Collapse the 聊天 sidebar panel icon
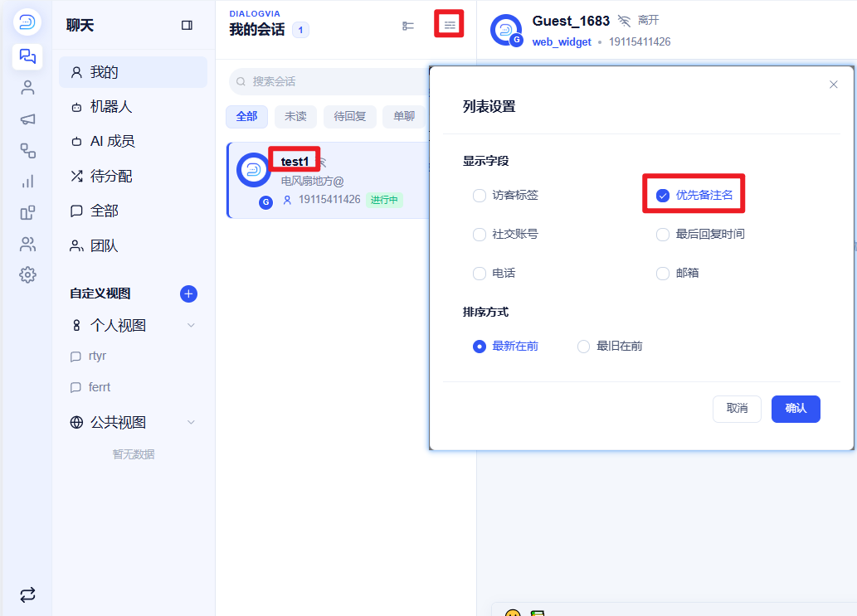 [x=187, y=25]
